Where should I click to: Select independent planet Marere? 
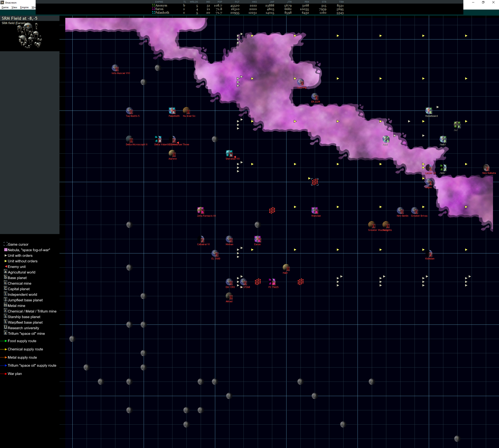point(172,154)
